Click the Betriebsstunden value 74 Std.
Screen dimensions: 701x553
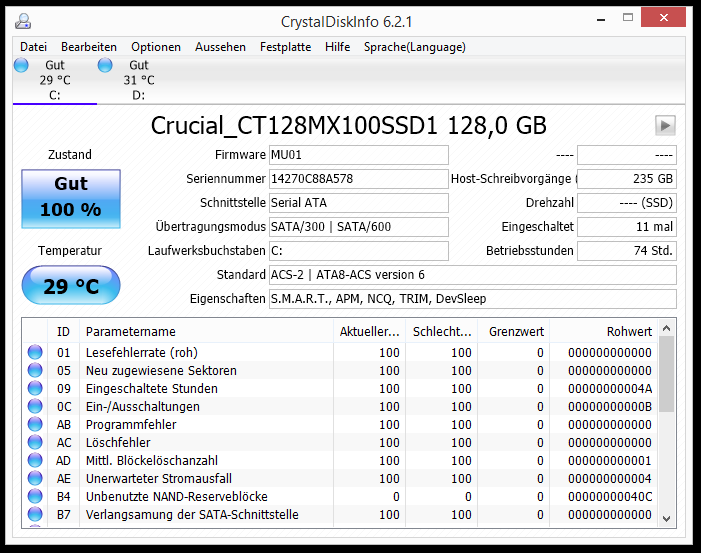pyautogui.click(x=627, y=251)
